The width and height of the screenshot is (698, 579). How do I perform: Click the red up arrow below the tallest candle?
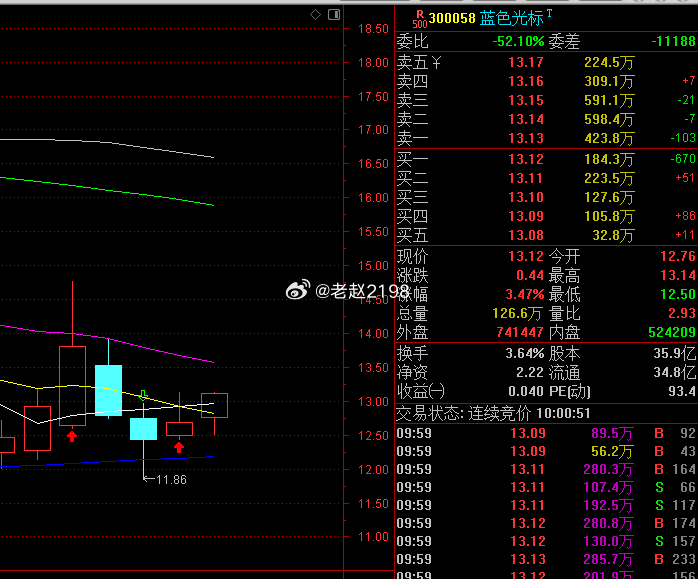point(72,436)
